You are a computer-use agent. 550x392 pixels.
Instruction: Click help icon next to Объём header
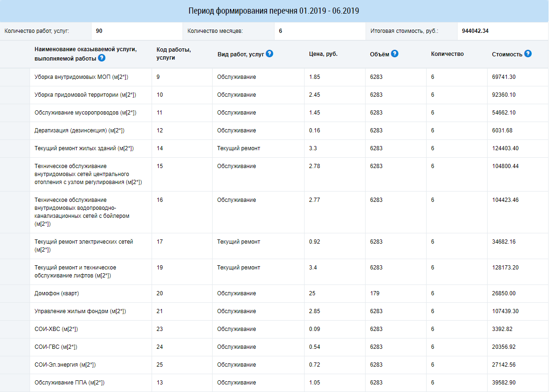click(x=395, y=54)
